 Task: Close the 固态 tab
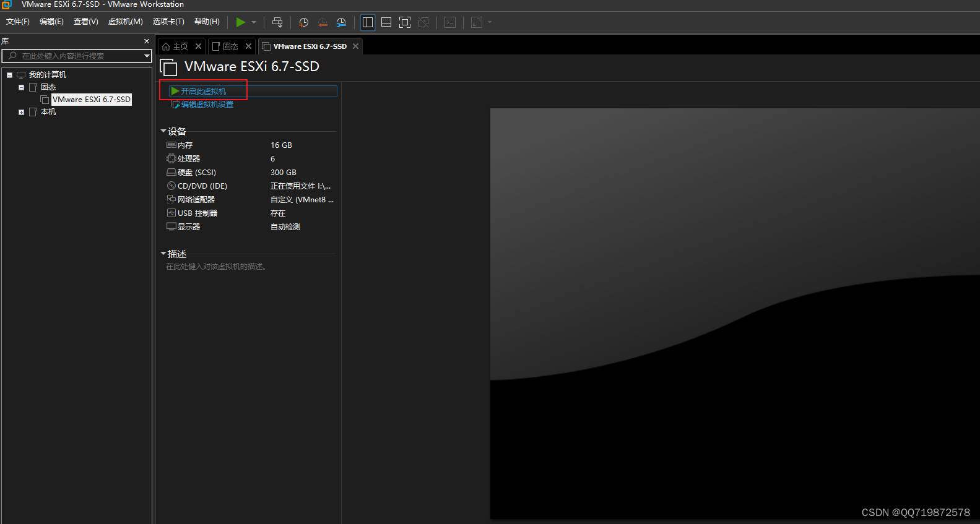tap(248, 46)
